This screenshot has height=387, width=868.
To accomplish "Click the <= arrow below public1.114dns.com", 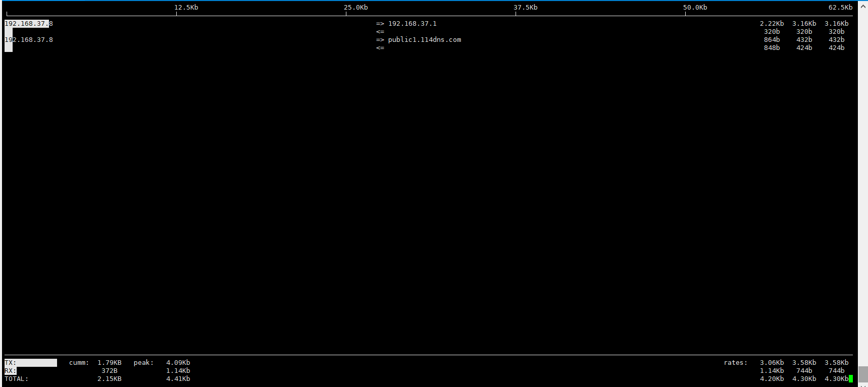I will coord(380,48).
